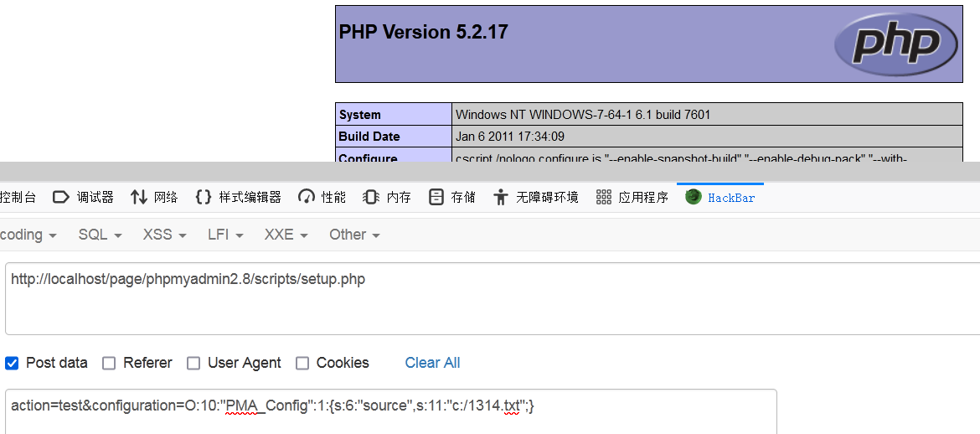The width and height of the screenshot is (980, 434).
Task: Open the Performance (性能) devtools tab
Action: click(x=322, y=198)
